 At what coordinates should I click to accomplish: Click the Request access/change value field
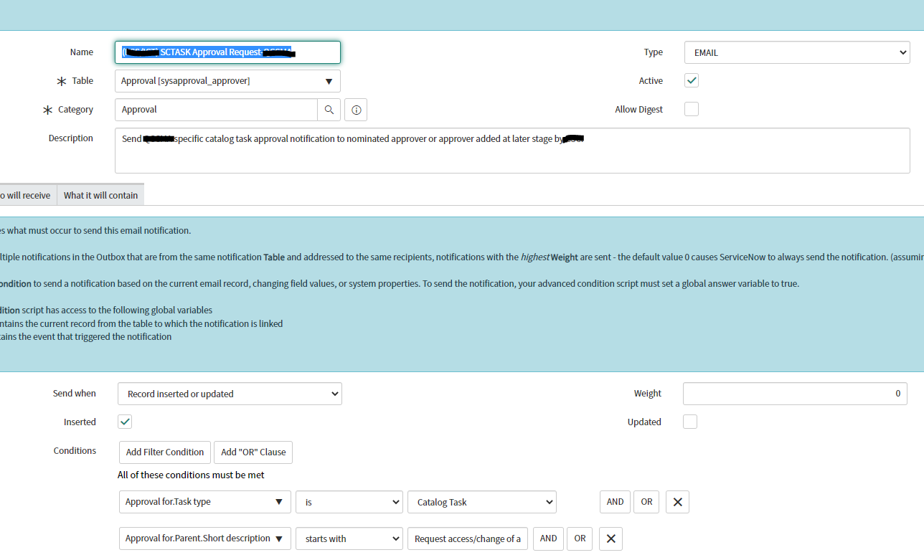point(468,538)
